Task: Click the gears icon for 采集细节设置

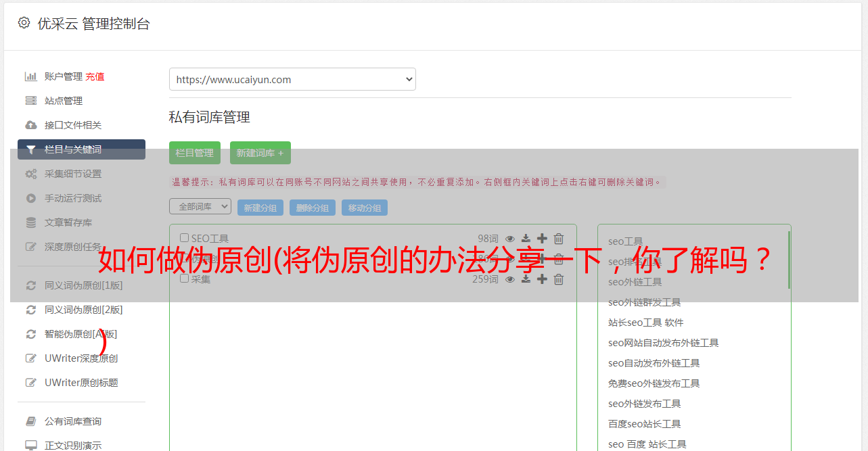Action: 30,174
